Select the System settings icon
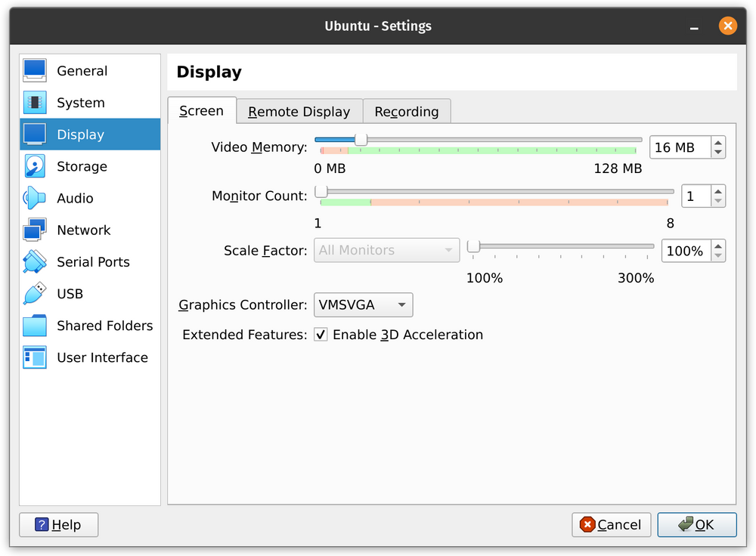Viewport: 756px width, 556px height. point(81,102)
